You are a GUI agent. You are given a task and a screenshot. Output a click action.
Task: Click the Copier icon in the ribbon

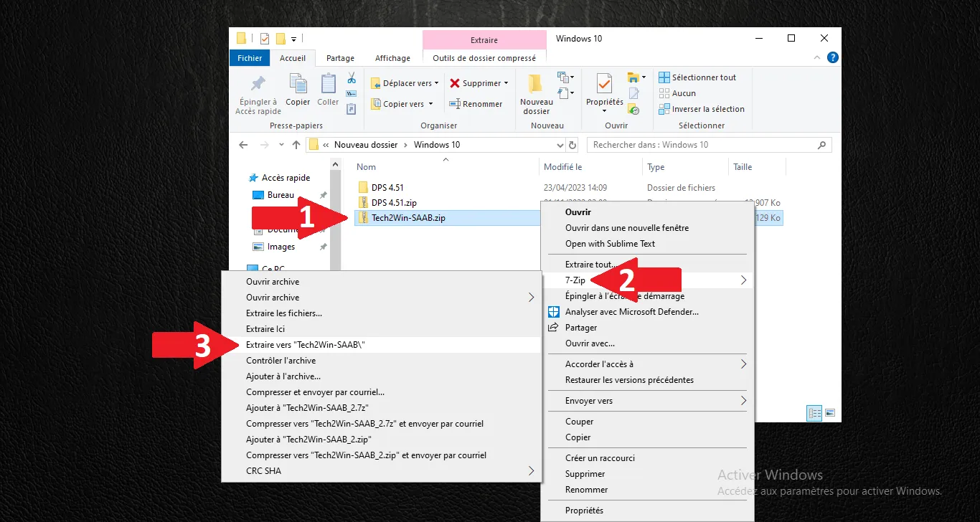tap(298, 86)
